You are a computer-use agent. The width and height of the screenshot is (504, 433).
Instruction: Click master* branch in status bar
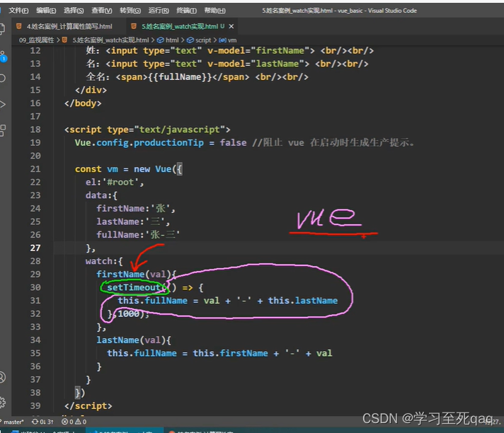(12, 422)
